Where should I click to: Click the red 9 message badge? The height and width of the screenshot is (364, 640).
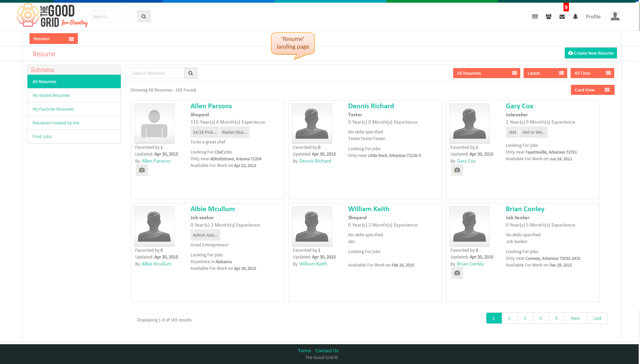click(566, 7)
